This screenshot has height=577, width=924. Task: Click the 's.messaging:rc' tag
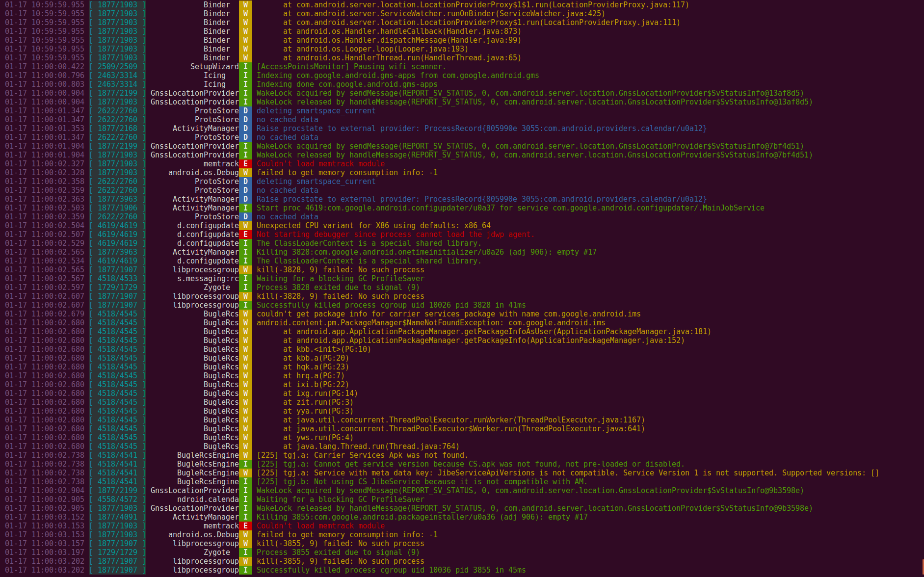click(x=208, y=279)
